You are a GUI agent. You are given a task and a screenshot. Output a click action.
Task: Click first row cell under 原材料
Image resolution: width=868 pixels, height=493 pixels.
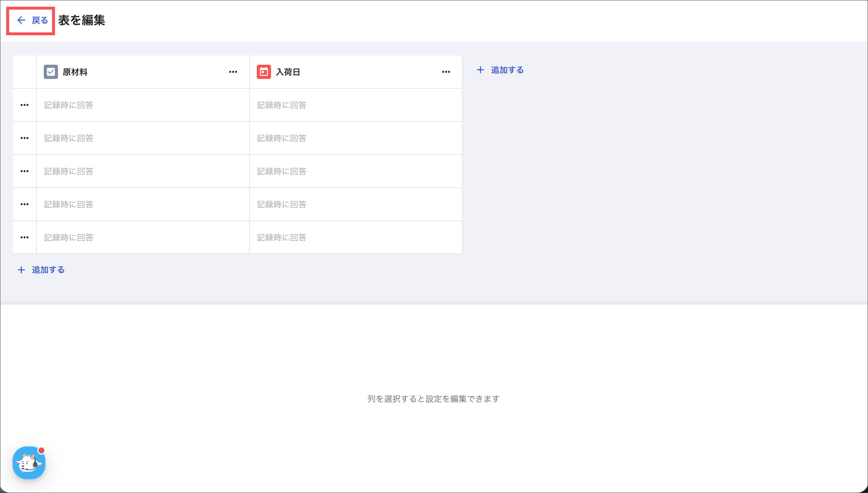click(x=143, y=105)
